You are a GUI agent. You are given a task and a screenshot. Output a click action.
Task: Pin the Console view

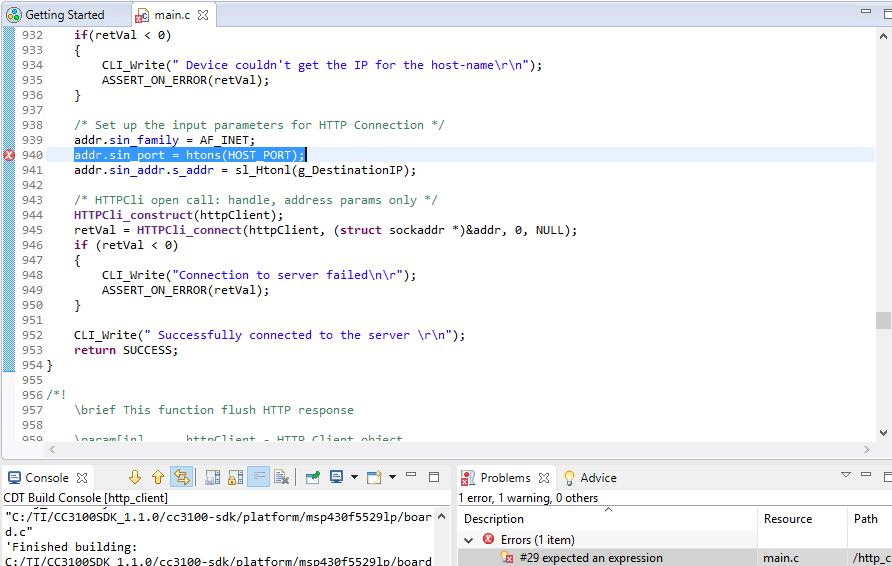(313, 477)
